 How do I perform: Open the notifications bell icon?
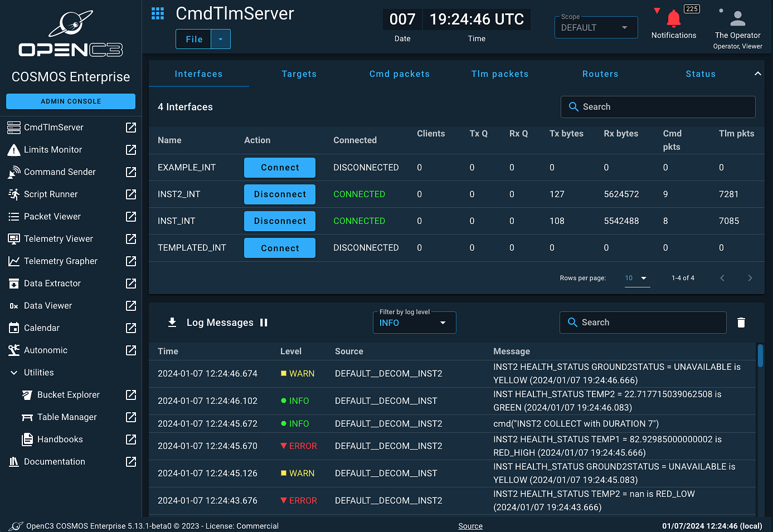(674, 19)
